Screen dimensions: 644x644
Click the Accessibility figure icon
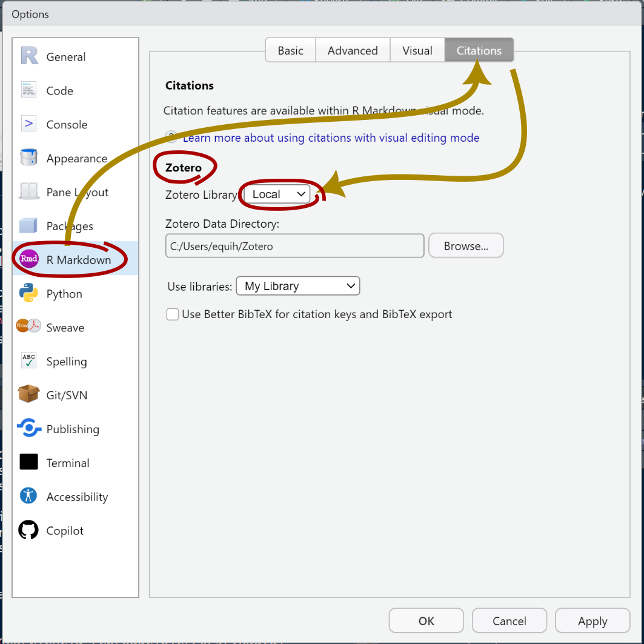pos(29,497)
